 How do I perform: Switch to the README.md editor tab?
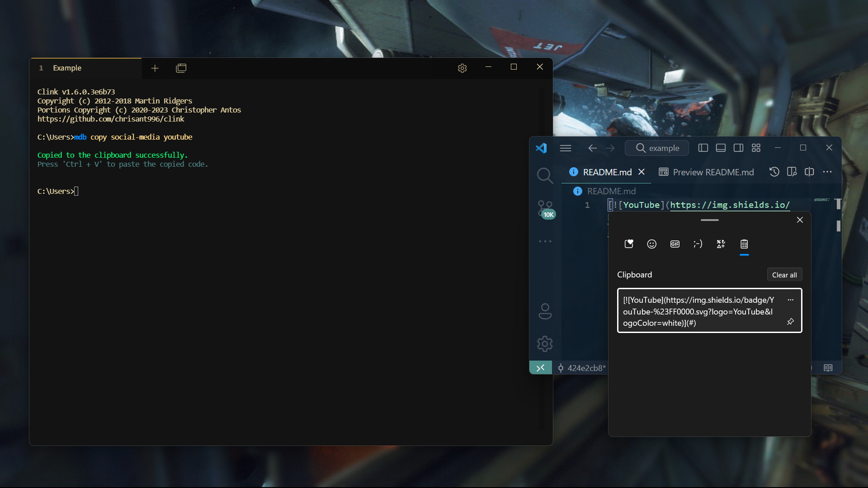[x=607, y=172]
